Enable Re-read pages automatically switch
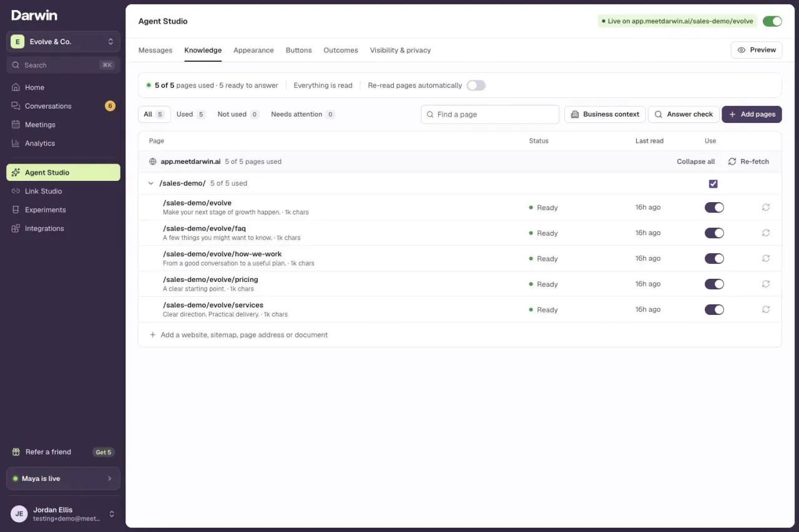 click(x=476, y=85)
